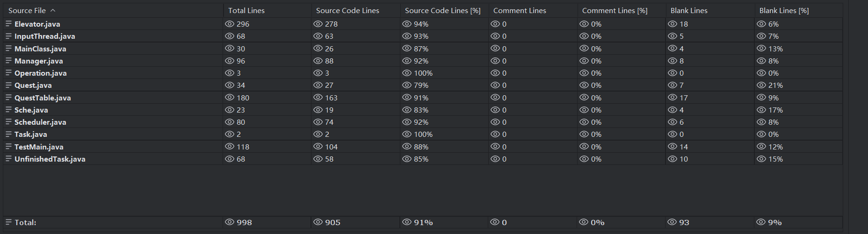
Task: Sort by the Total Lines column header
Action: click(x=246, y=10)
